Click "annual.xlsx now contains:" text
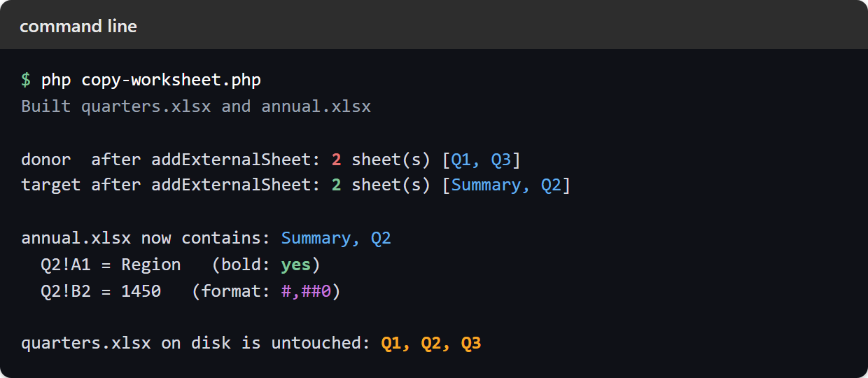Viewport: 868px width, 378px height. coord(146,238)
